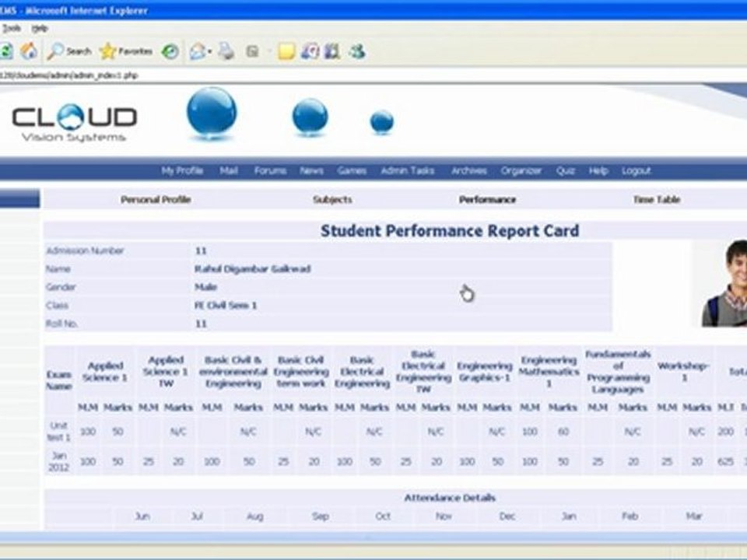Click the Refresh icon in IE toolbar
This screenshot has height=560, width=747.
tap(5, 51)
